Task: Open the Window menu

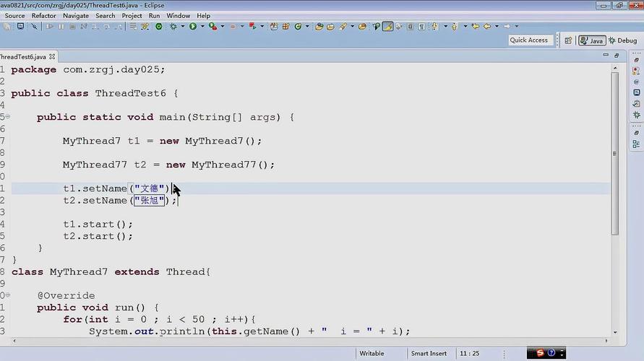Action: (179, 16)
